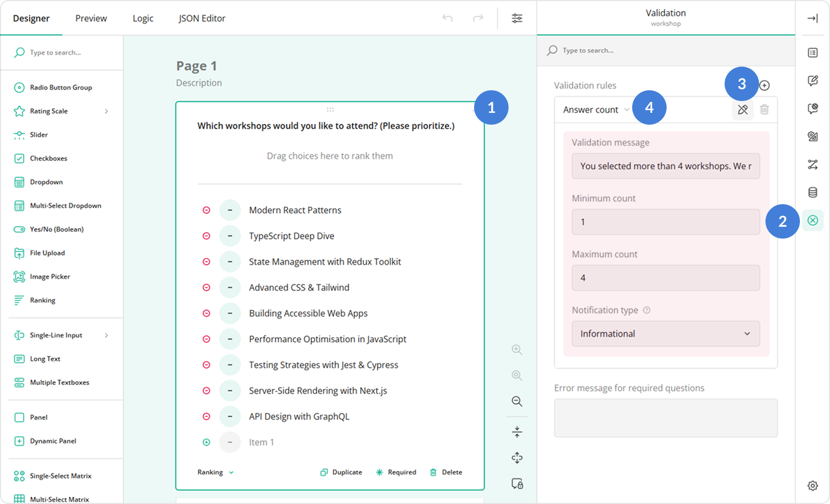Screen dimensions: 830x504
Task: Select the Logic category icon in the right sidebar
Action: [812, 164]
